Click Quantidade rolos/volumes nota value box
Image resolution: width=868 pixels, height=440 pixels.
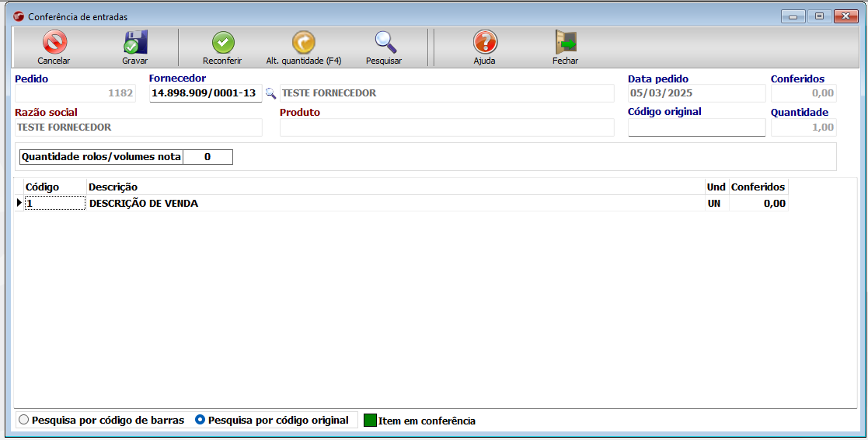click(x=207, y=157)
